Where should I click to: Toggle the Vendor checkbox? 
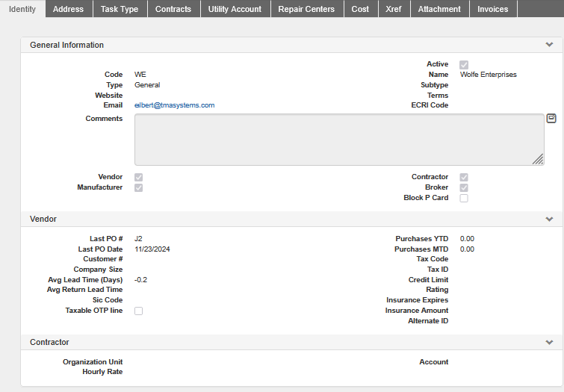(x=138, y=178)
